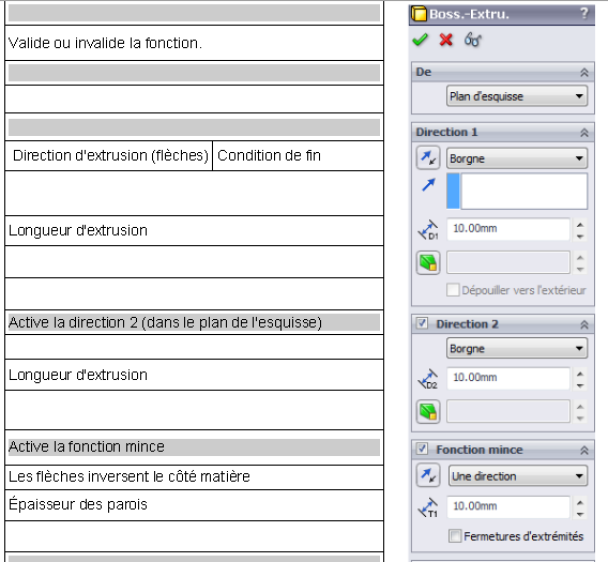This screenshot has height=562, width=608.
Task: Increase D1 depth with up arrow
Action: point(580,225)
